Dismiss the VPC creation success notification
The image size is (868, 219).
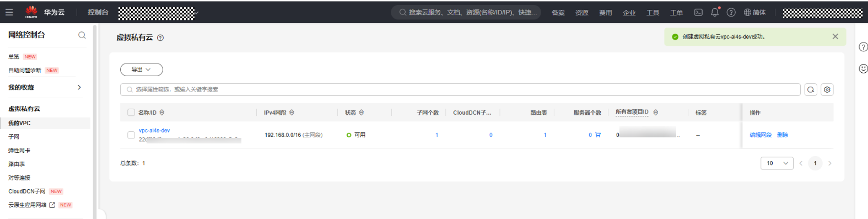coord(835,36)
